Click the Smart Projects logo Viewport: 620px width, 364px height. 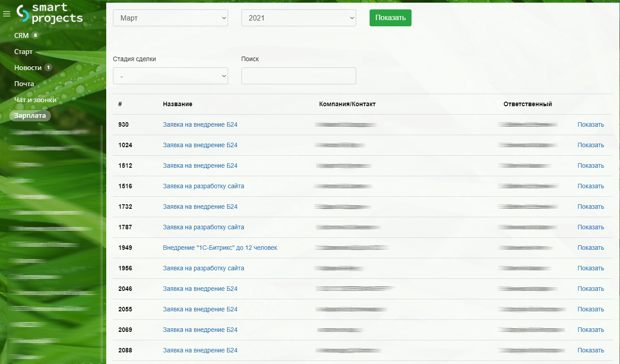pos(50,13)
